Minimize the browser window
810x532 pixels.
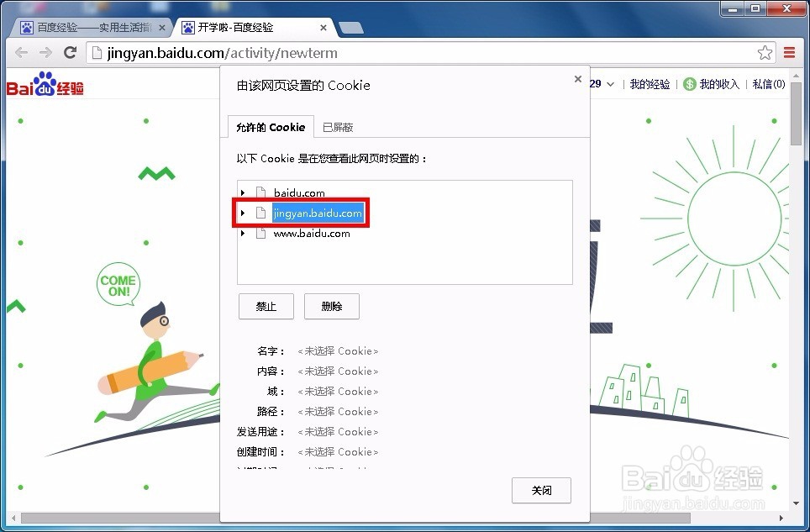coord(733,8)
